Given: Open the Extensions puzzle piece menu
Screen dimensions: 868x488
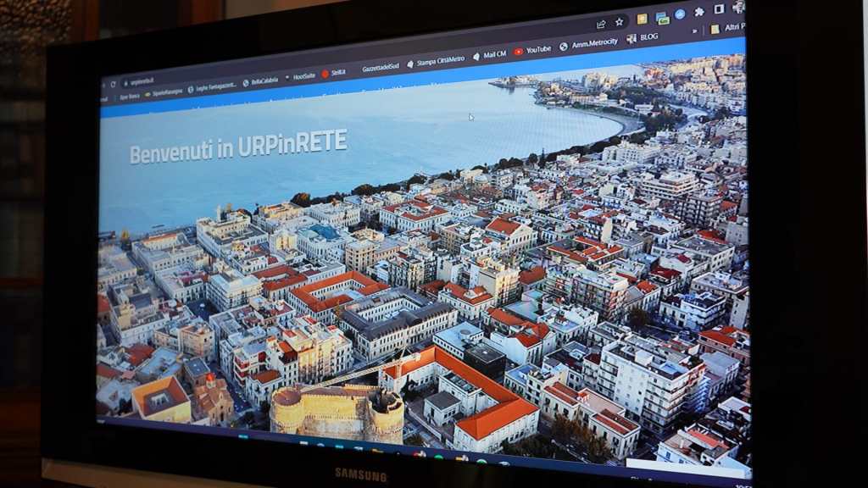Looking at the screenshot, I should click(699, 12).
